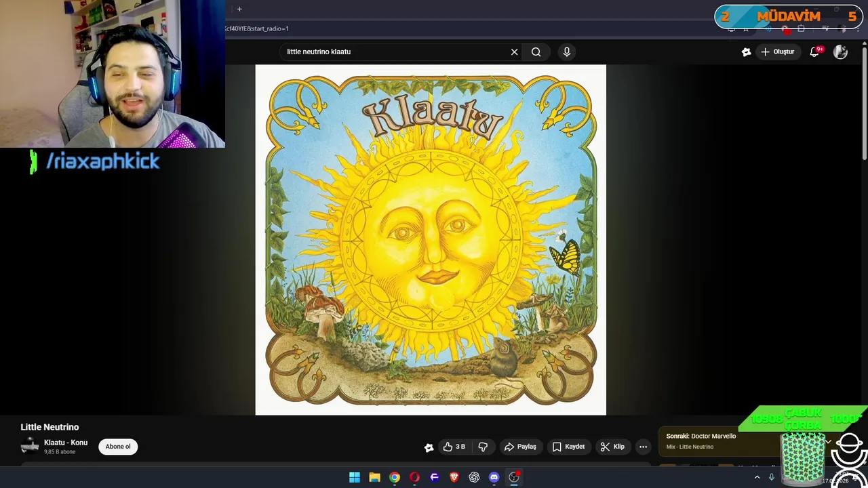This screenshot has width=868, height=488.
Task: Open File Explorer from the taskbar
Action: 374,477
